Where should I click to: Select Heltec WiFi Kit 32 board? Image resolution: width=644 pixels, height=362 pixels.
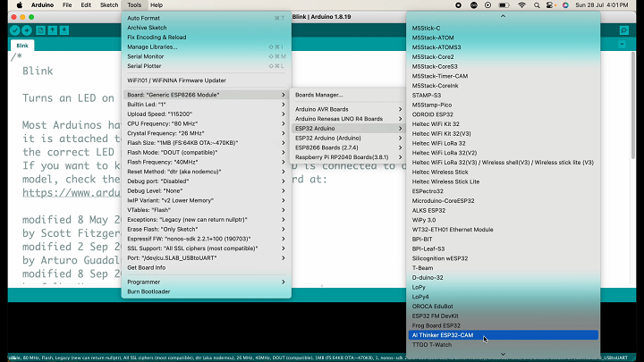click(503, 124)
